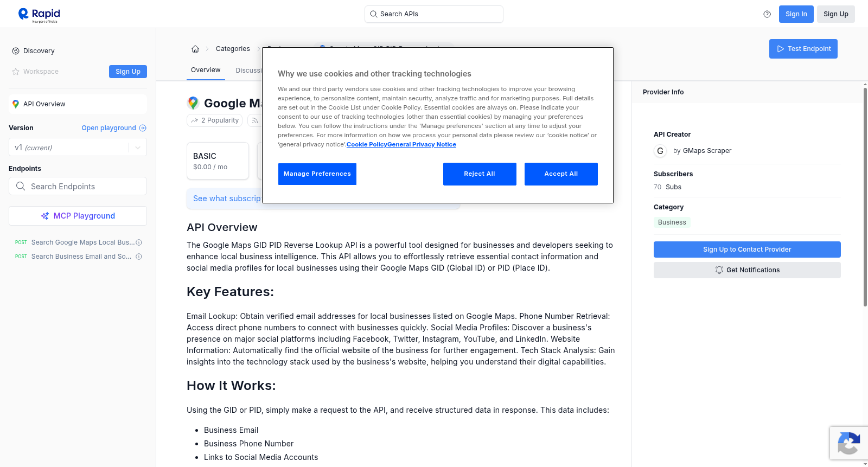
Task: Click the by GMaps Scraper creator name
Action: 702,151
